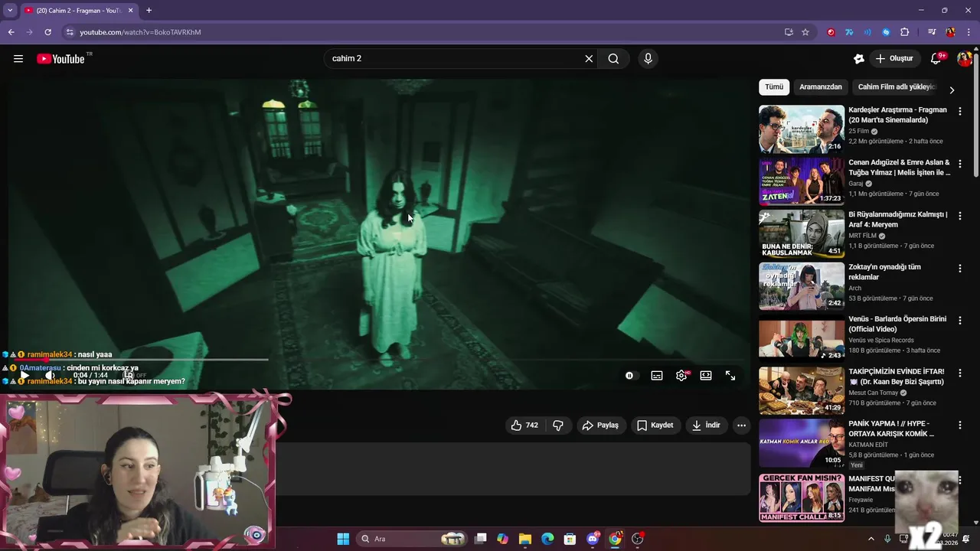Open the Chrome tab search dropdown arrow
This screenshot has width=980, height=551.
[x=10, y=10]
